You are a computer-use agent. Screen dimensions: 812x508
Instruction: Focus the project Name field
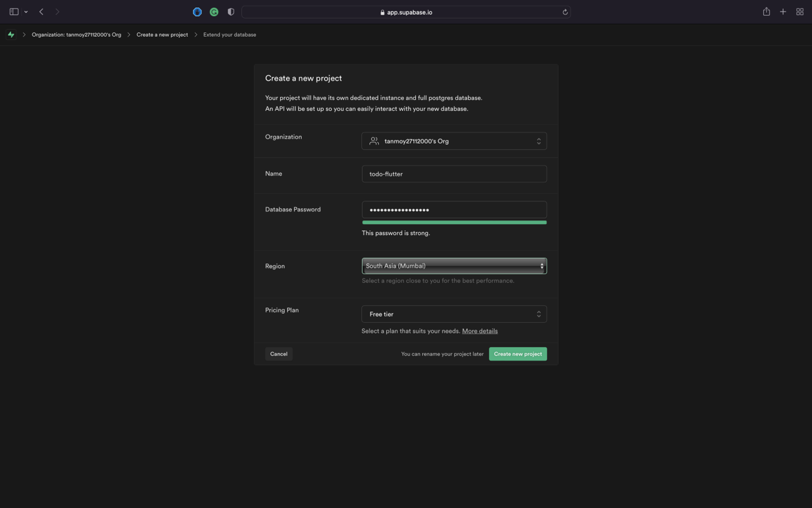tap(454, 174)
